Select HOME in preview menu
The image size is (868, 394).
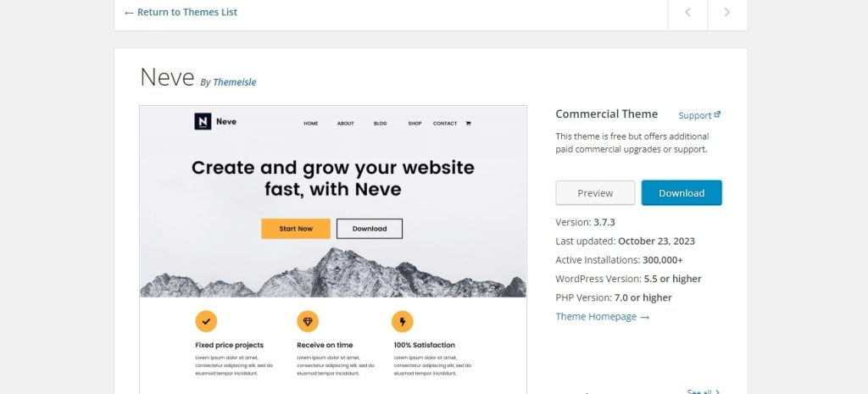coord(311,124)
